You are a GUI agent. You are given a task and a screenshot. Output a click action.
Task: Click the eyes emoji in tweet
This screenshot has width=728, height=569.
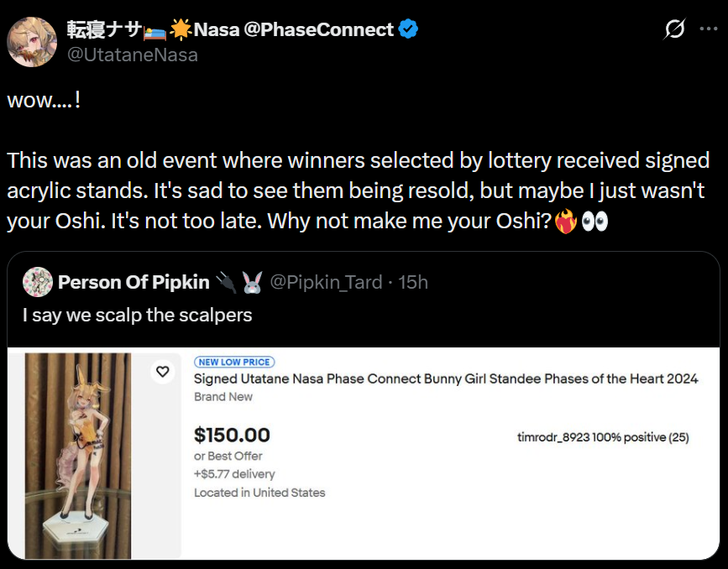tap(593, 222)
